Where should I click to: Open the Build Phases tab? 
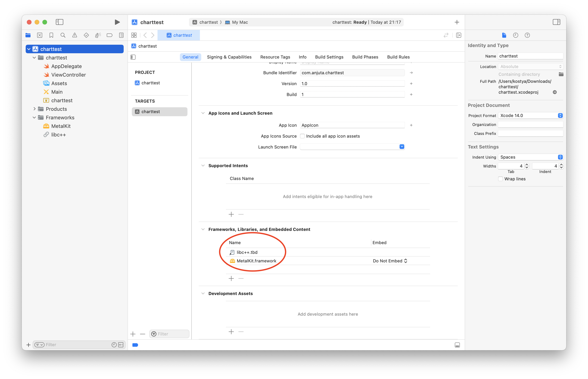click(365, 57)
